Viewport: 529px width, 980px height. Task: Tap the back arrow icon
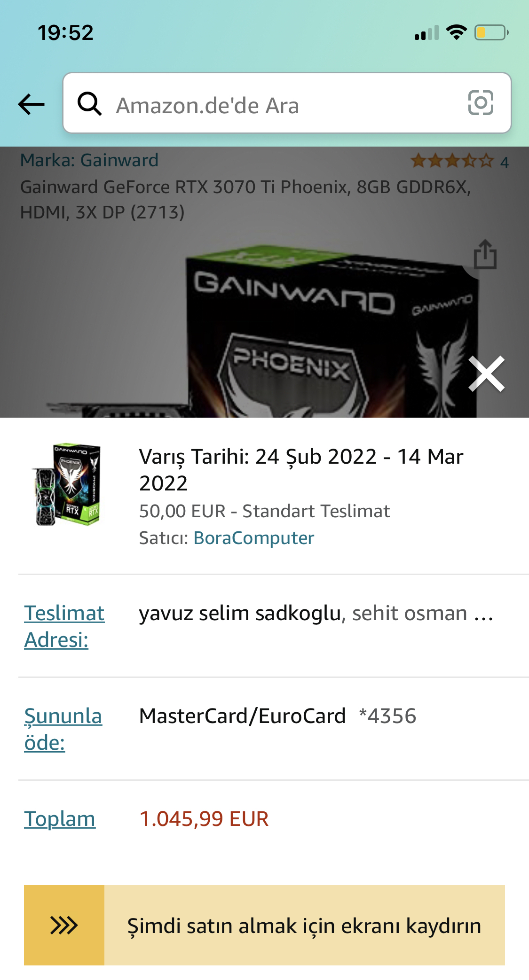point(31,104)
